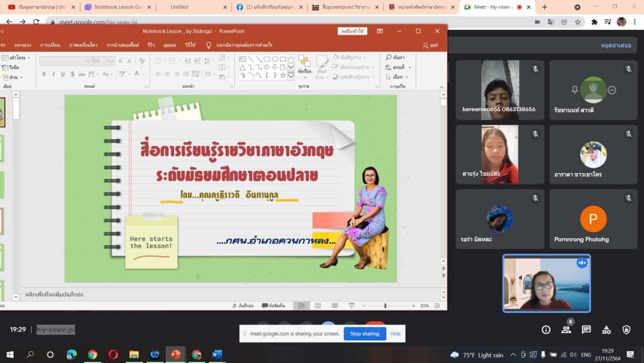
Task: Expand the font name dropdown
Action: point(88,61)
